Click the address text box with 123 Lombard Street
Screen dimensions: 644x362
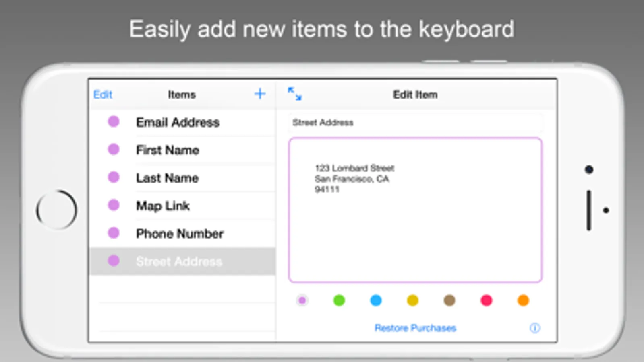pyautogui.click(x=415, y=210)
